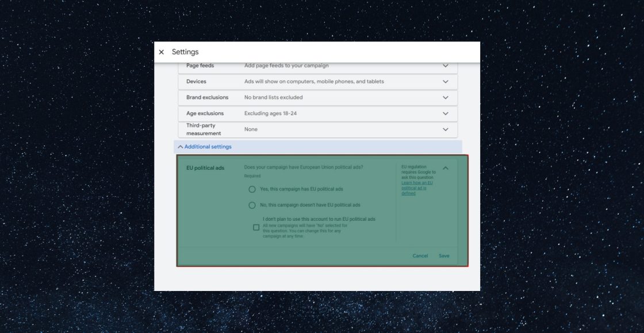The width and height of the screenshot is (644, 333).
Task: Click the Devices row label
Action: [x=196, y=82]
